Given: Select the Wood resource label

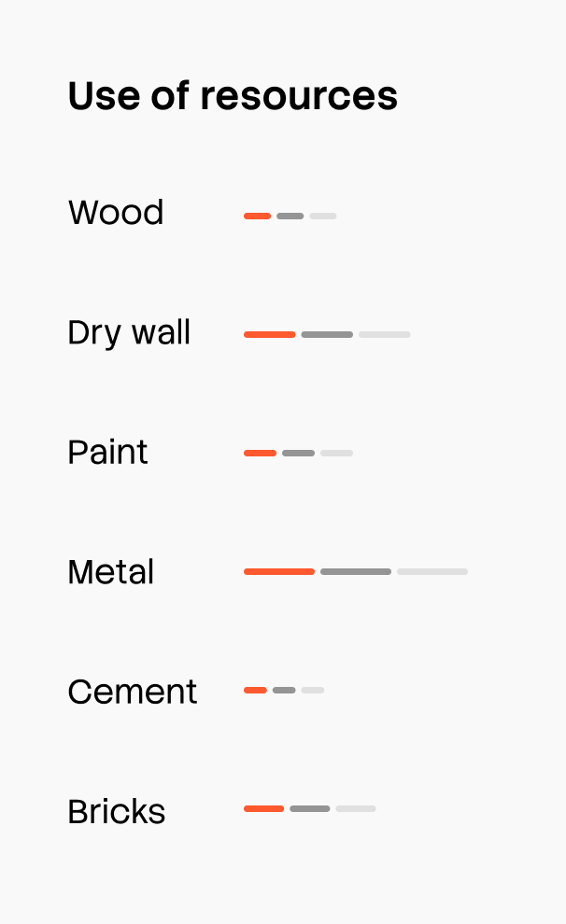Looking at the screenshot, I should (116, 213).
